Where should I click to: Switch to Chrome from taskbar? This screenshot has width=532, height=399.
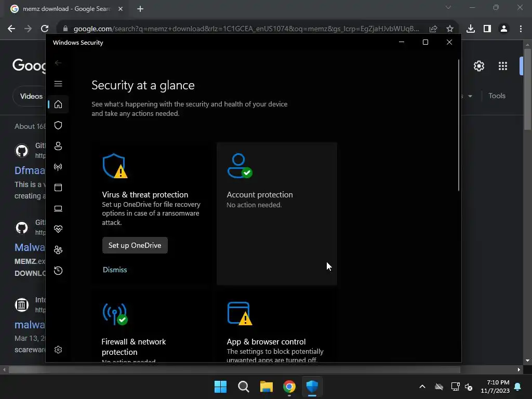289,387
